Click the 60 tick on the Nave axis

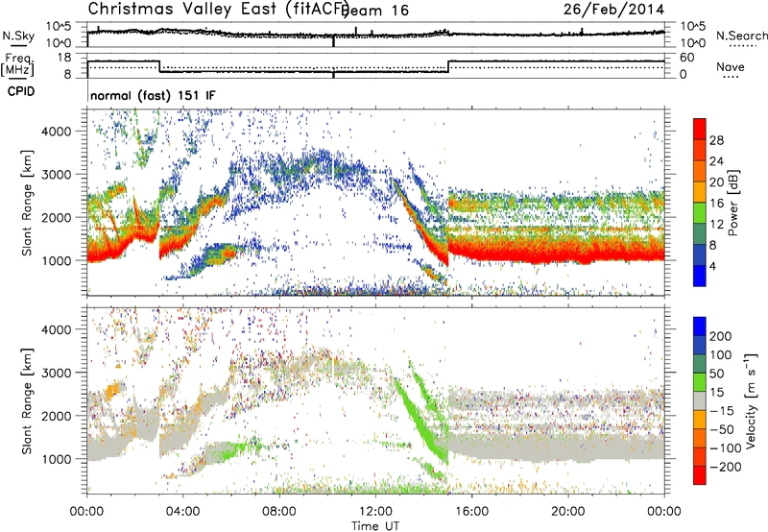click(686, 58)
